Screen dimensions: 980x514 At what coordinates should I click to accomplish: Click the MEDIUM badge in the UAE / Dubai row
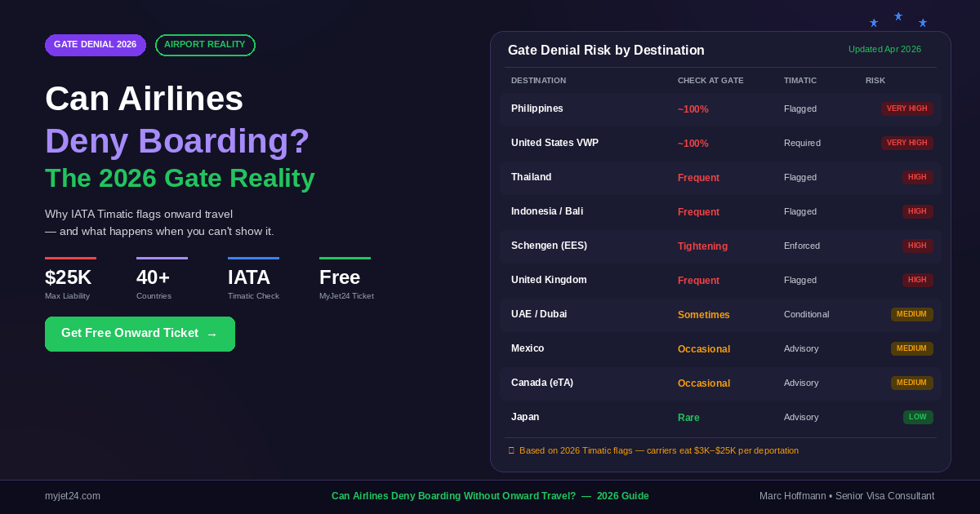pyautogui.click(x=911, y=314)
